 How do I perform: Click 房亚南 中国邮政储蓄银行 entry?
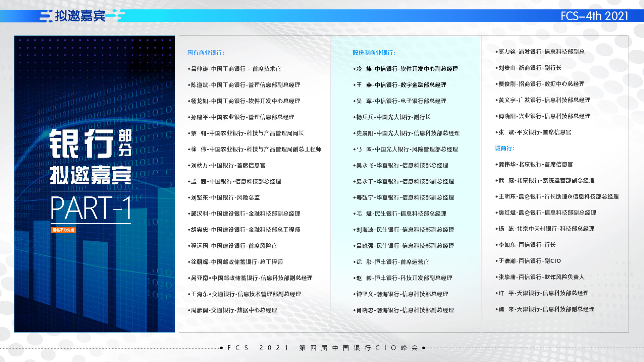coord(250,278)
